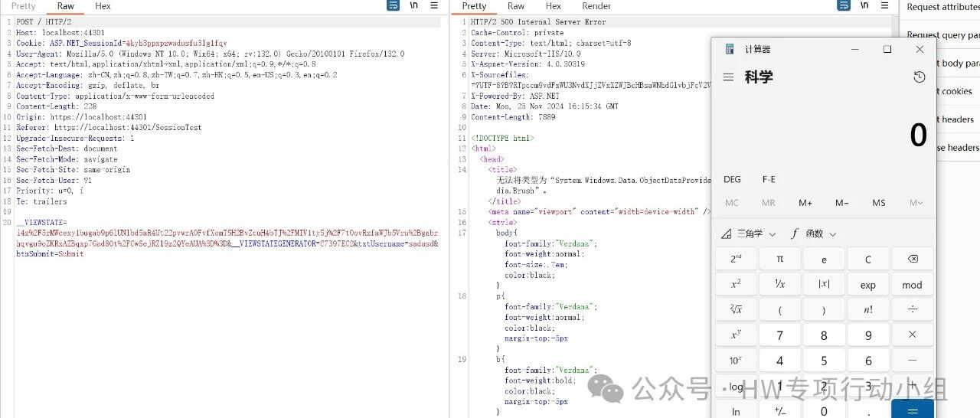Click the multiply key in calculator
980x418 pixels.
912,335
